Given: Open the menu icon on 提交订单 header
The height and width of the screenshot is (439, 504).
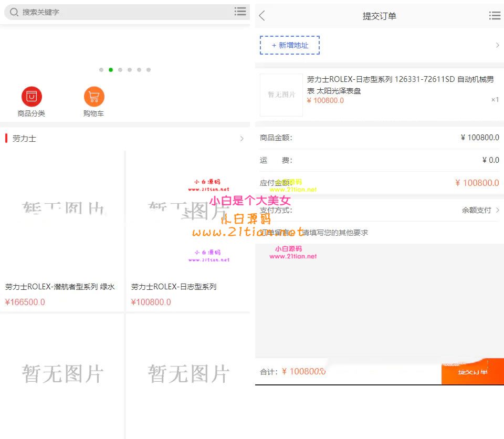Looking at the screenshot, I should pos(495,15).
